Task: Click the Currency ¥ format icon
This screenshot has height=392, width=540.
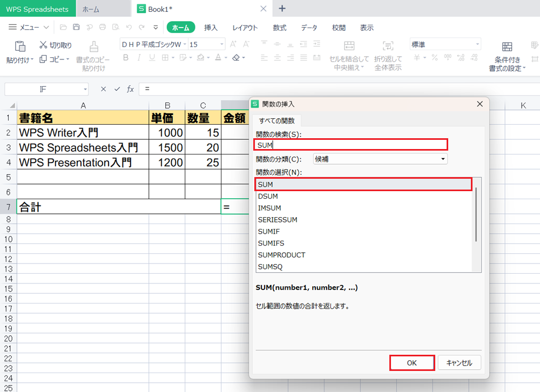Action: click(x=417, y=58)
